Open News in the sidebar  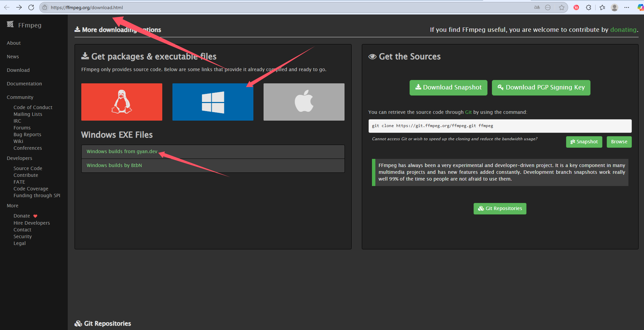13,57
